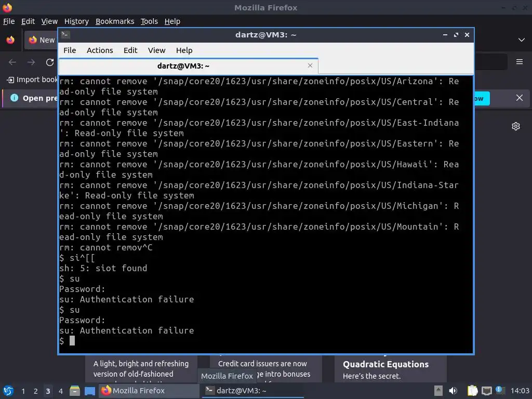Open update notifier tray icon
Viewport: 532px width, 399px height.
500,390
